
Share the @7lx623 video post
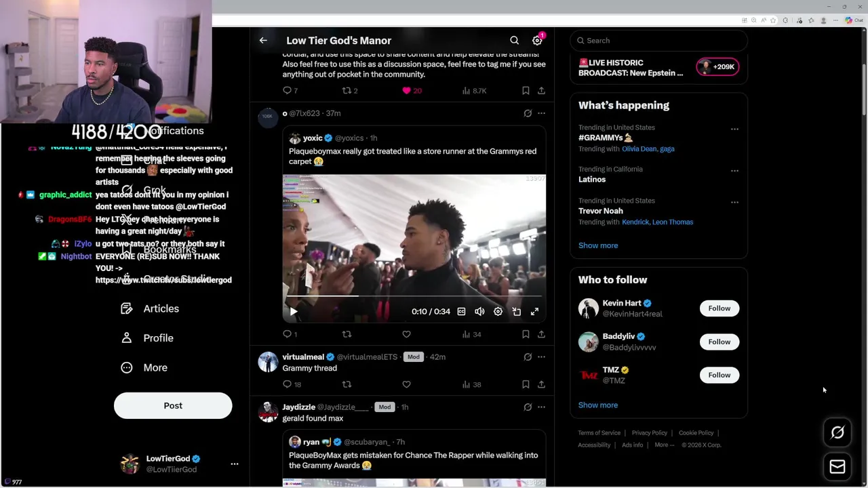click(x=541, y=334)
